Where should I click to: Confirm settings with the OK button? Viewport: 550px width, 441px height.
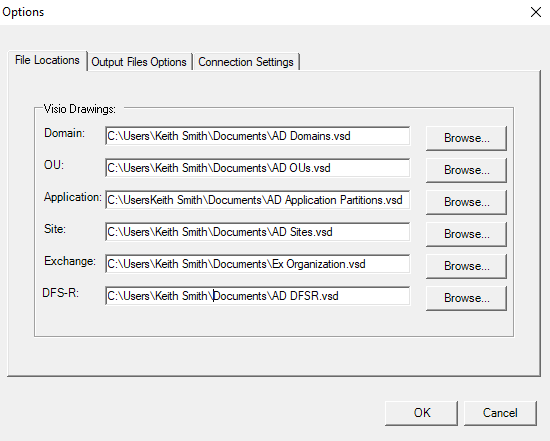coord(422,413)
